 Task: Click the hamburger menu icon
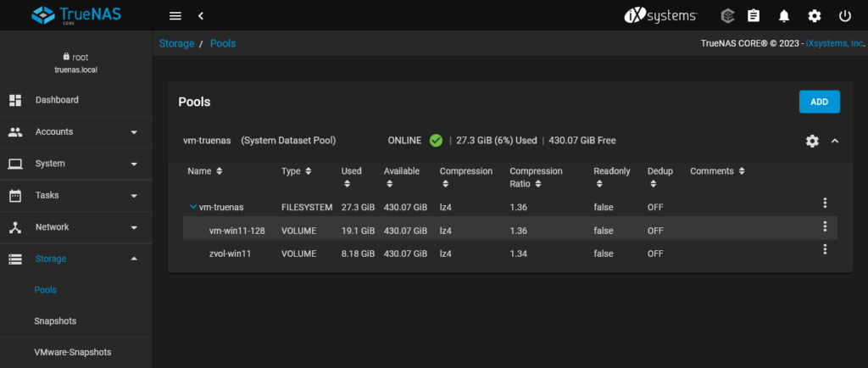175,15
